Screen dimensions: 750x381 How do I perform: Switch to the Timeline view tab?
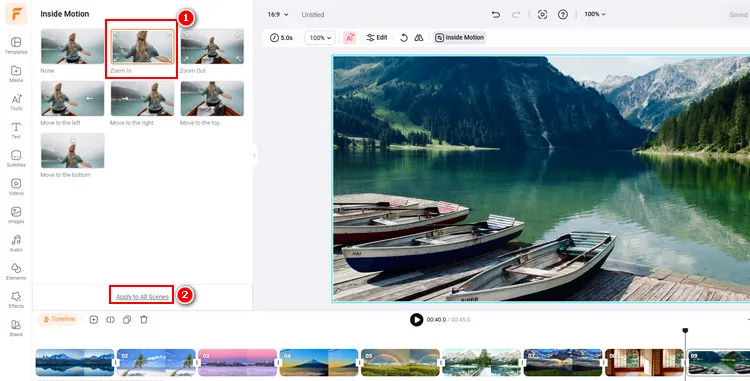[59, 319]
